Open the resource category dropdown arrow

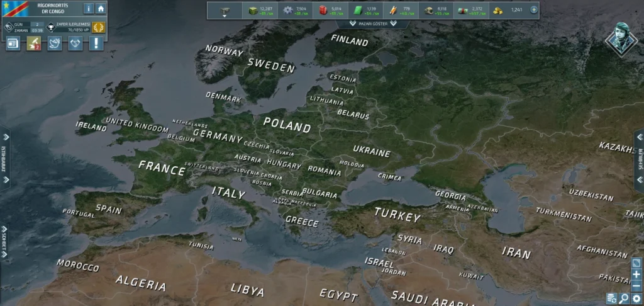(225, 11)
